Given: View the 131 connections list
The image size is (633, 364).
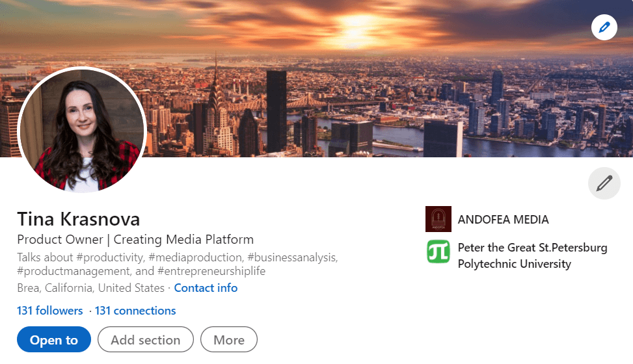Looking at the screenshot, I should pos(135,311).
